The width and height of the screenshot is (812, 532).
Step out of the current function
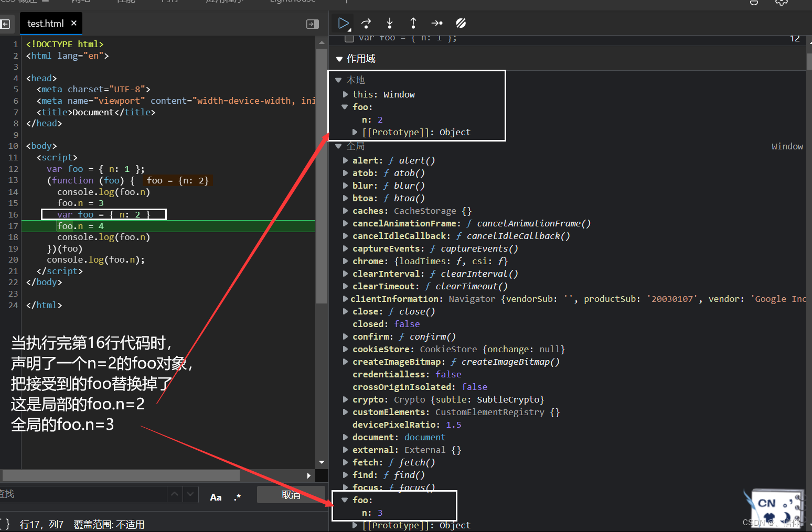point(413,23)
